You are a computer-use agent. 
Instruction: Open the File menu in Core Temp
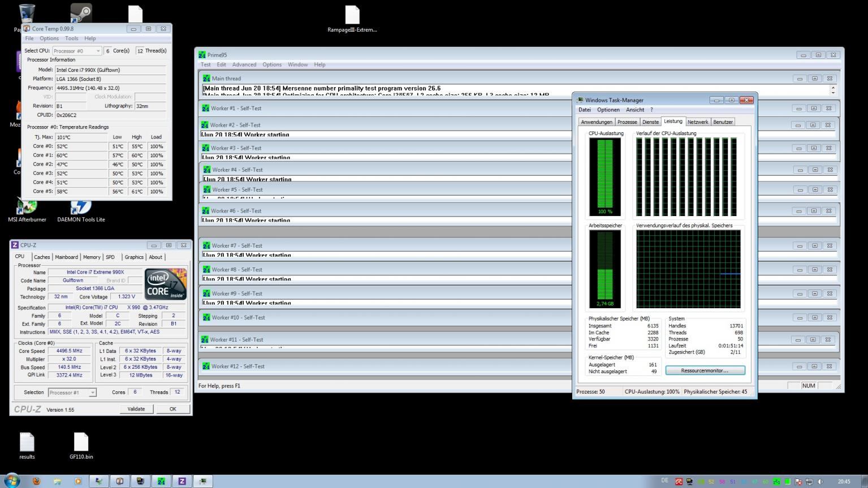point(29,38)
